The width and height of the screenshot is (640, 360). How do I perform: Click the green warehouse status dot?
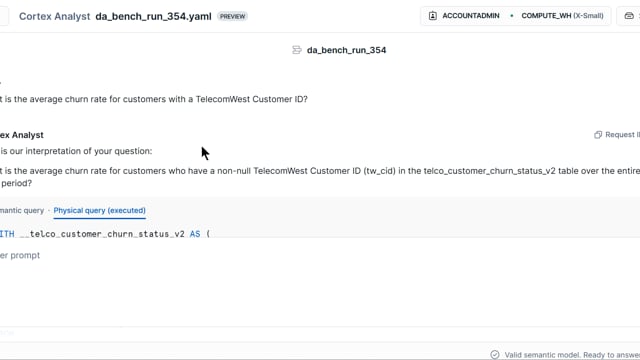pyautogui.click(x=511, y=16)
